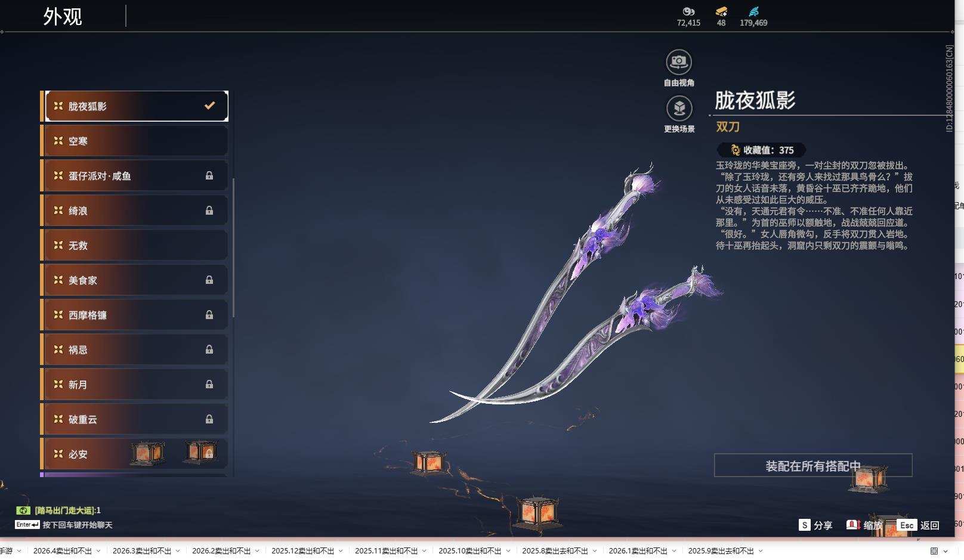Click the green 赌马出门走大运 item icon

(x=22, y=511)
